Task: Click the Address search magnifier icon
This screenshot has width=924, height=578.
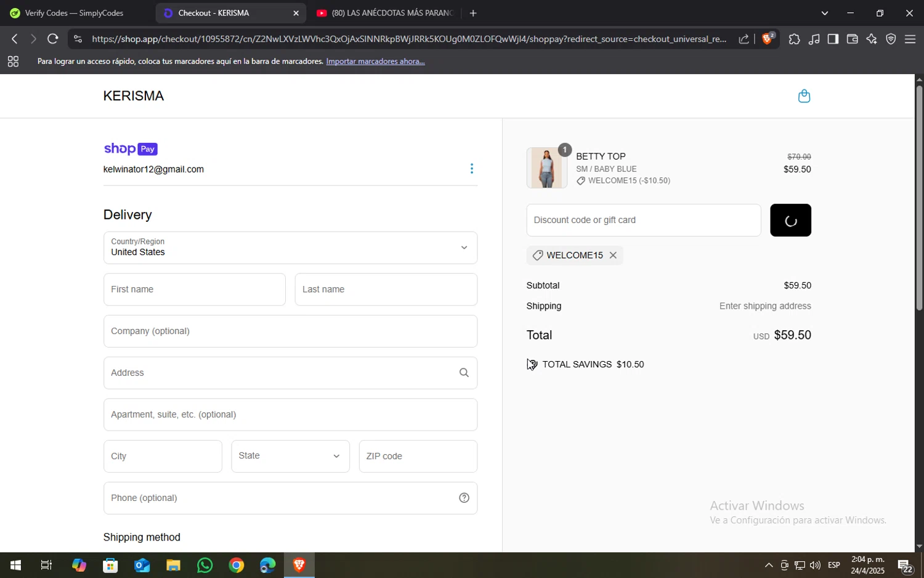Action: [464, 373]
